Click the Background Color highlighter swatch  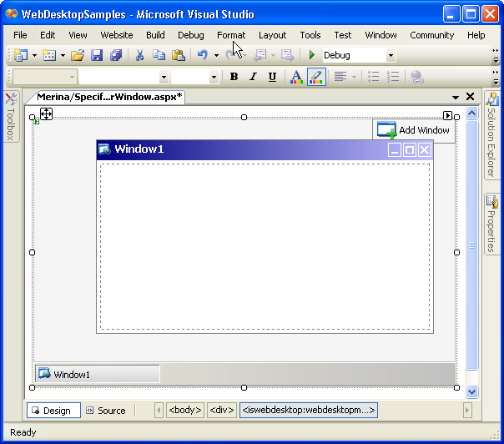316,77
